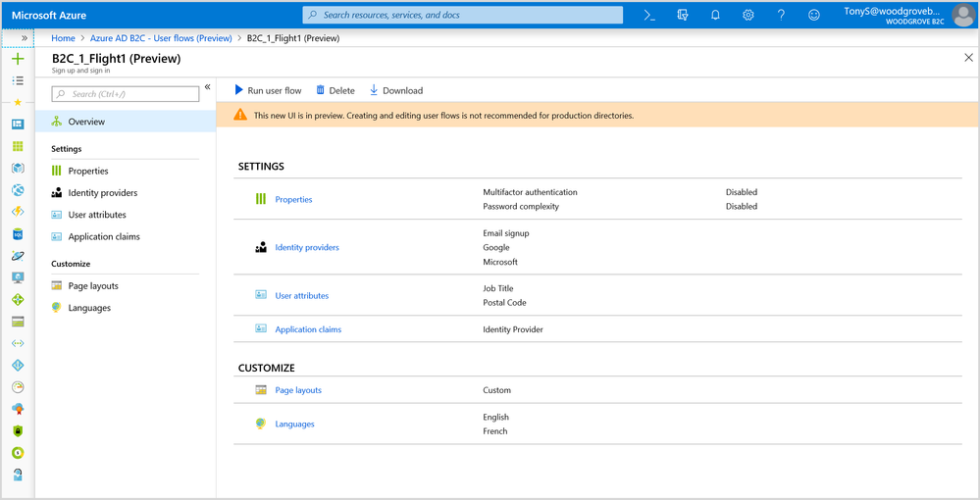Open the notifications bell
This screenshot has width=980, height=500.
715,15
